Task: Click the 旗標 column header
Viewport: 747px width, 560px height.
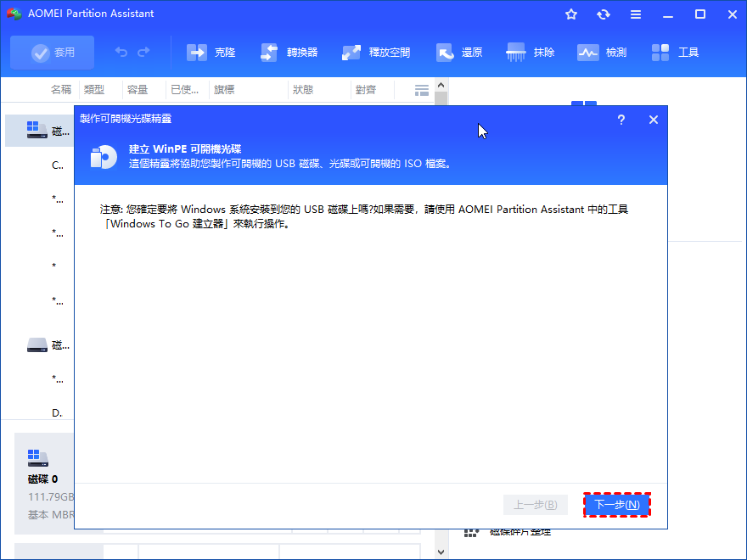Action: point(224,90)
